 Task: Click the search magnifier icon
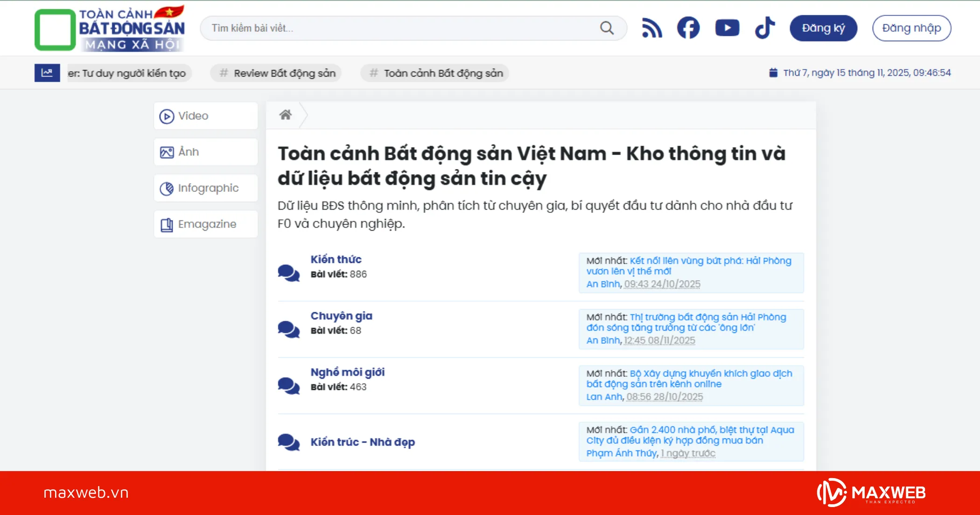coord(606,28)
